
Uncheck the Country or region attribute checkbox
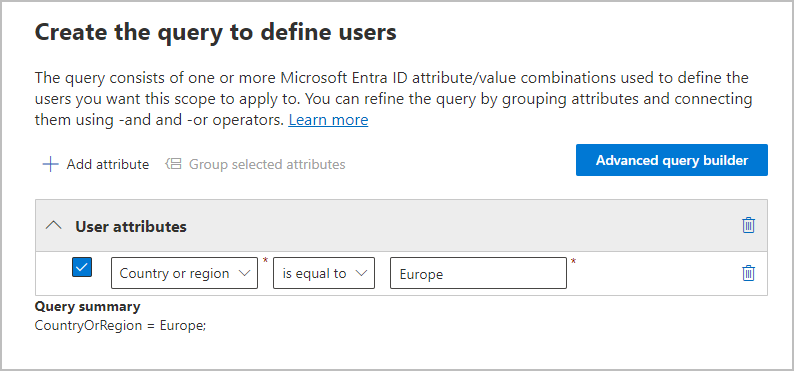(82, 267)
